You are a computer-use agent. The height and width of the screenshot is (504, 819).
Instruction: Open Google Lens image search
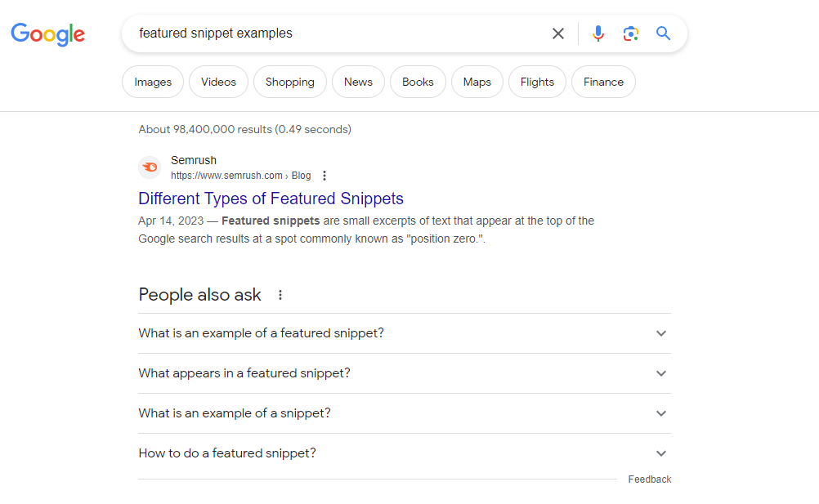click(x=630, y=33)
